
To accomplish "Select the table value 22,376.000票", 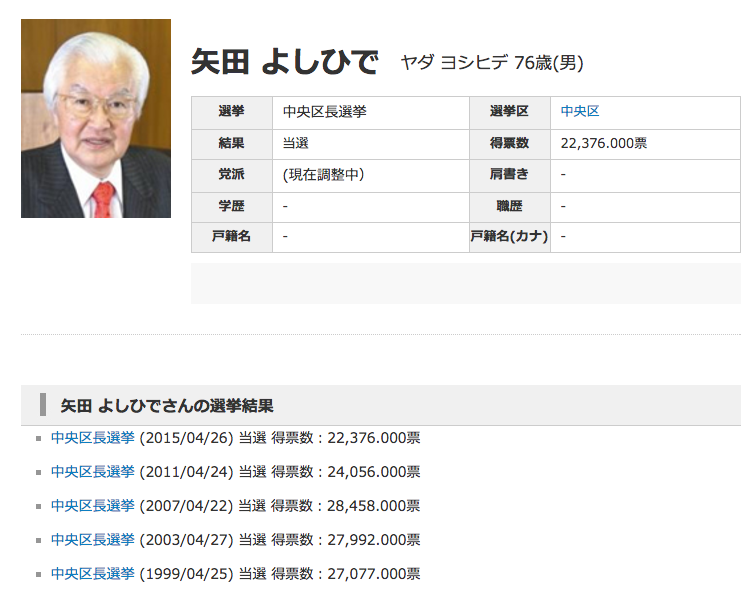I will 604,143.
